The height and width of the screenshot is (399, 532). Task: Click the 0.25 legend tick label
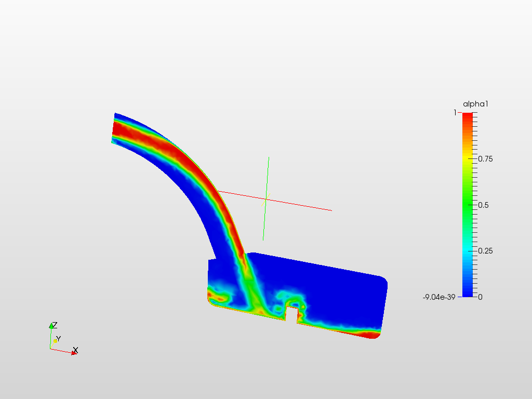pos(485,251)
